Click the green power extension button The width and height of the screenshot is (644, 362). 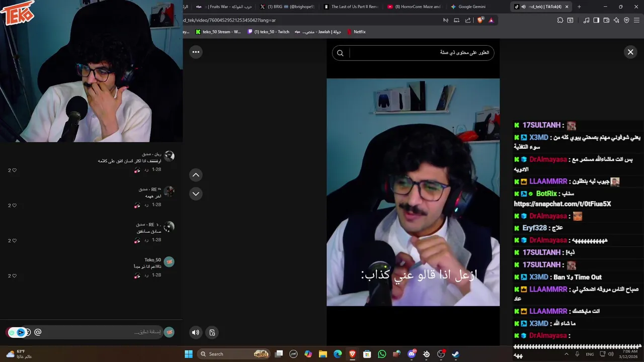tap(12, 332)
